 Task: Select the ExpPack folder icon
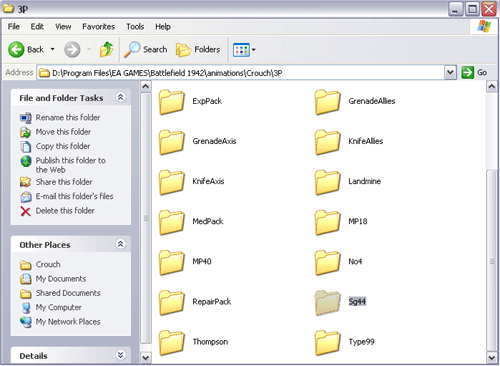coord(171,102)
